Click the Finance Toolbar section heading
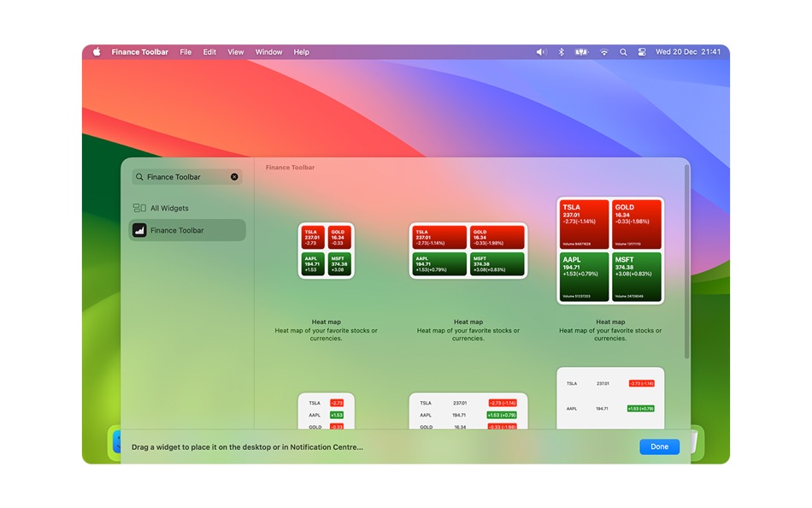812x508 pixels. coord(290,168)
